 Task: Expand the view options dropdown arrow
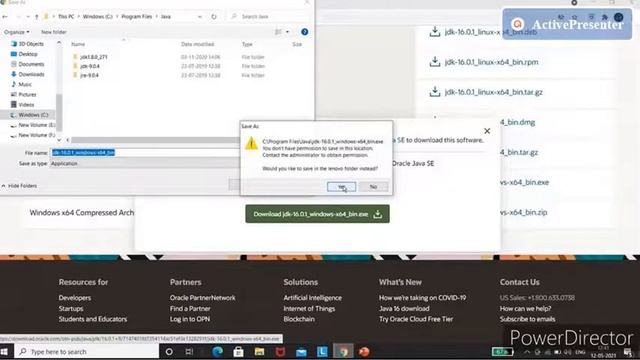[x=287, y=32]
